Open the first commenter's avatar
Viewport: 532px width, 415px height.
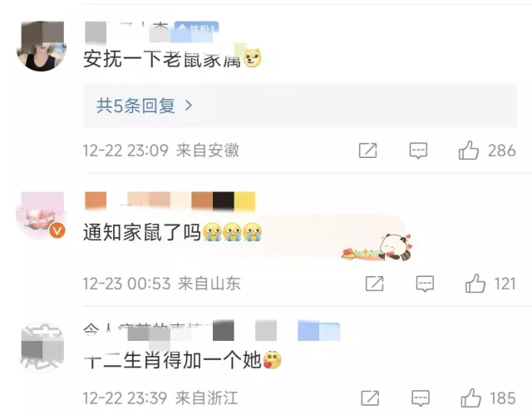(42, 46)
